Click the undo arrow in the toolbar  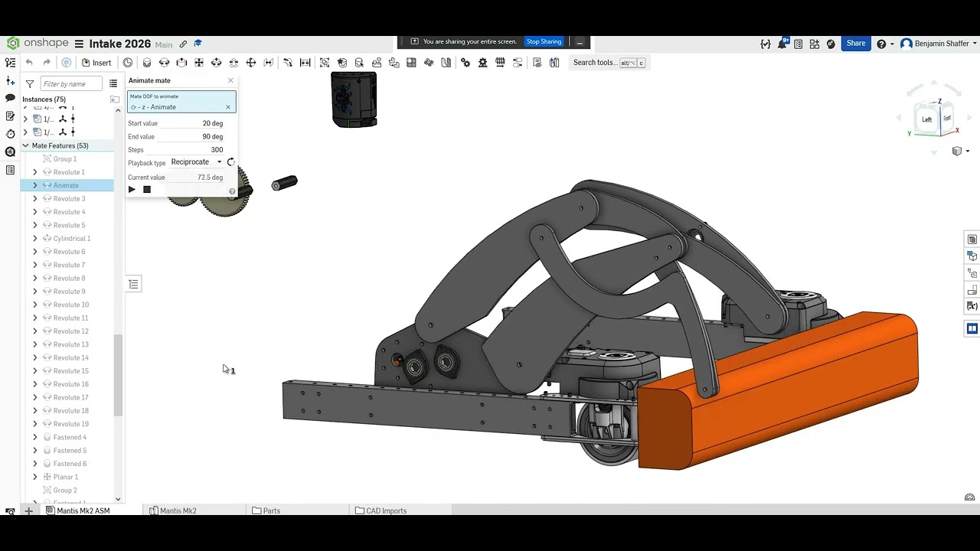click(29, 63)
